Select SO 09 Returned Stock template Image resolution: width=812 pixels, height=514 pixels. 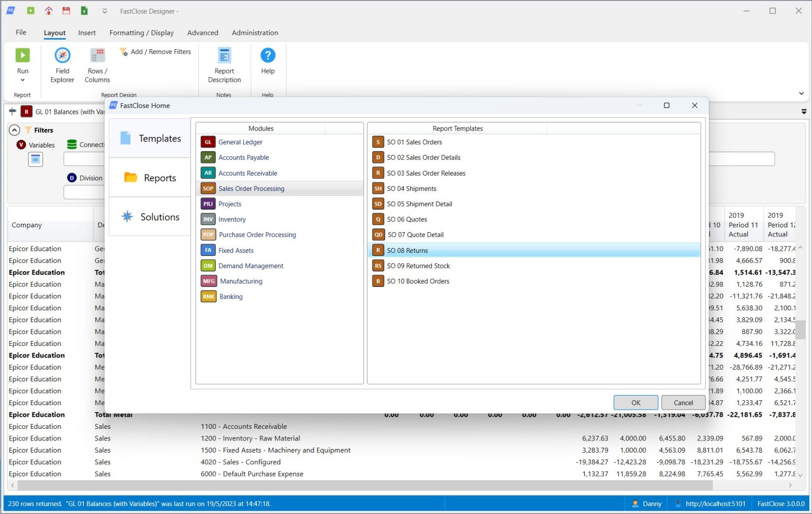click(418, 266)
